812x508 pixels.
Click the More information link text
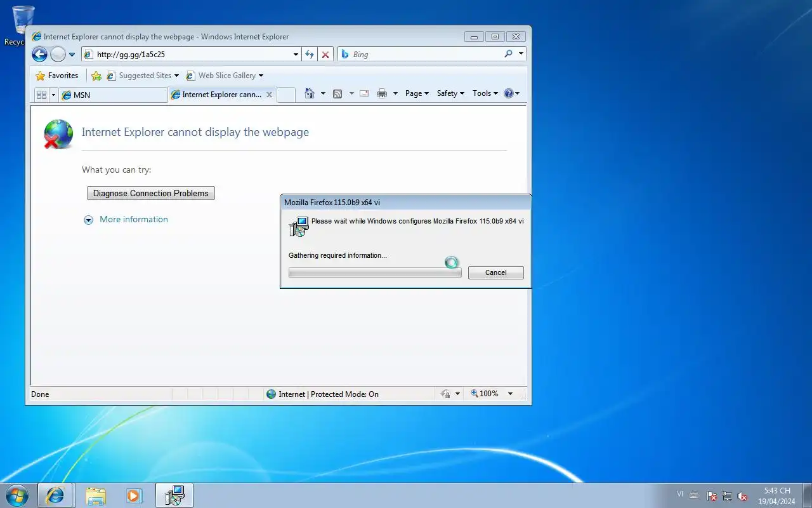coord(134,219)
